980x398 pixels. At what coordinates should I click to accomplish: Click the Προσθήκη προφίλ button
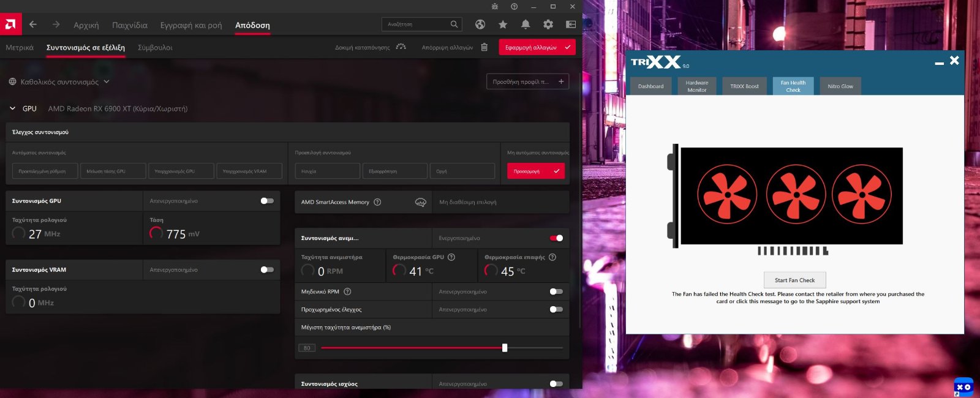(x=527, y=81)
